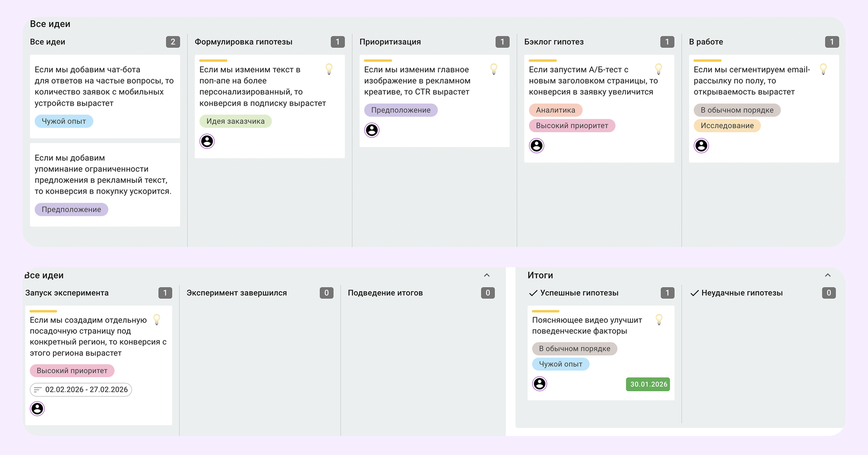Click the lightbulb icon on the pop-up text hypothesis card
This screenshot has height=455, width=868.
coord(330,69)
